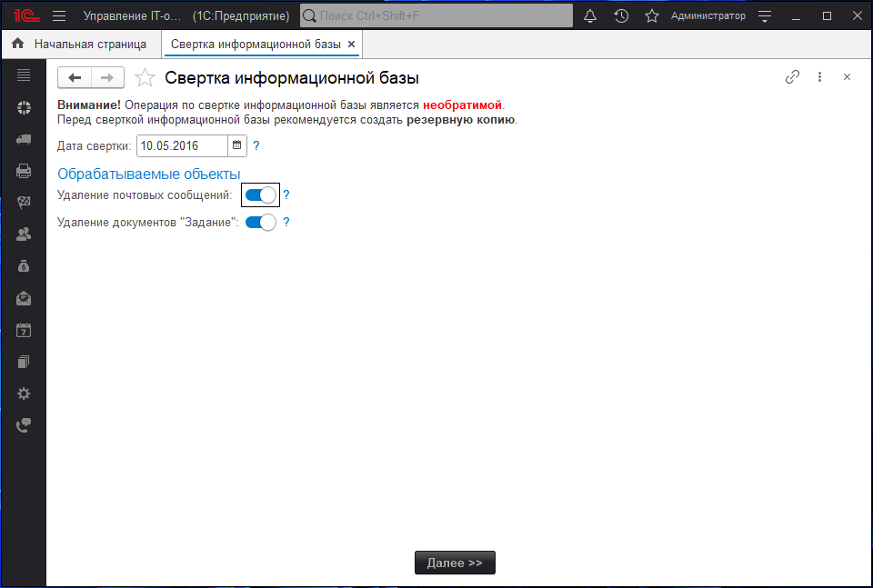873x588 pixels.
Task: Copy link using the chain icon
Action: tap(792, 77)
